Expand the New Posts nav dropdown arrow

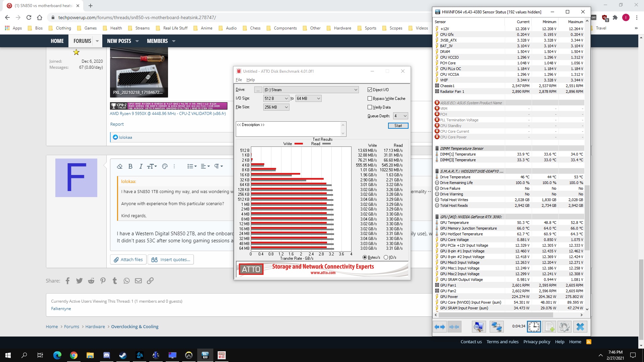[x=137, y=41]
